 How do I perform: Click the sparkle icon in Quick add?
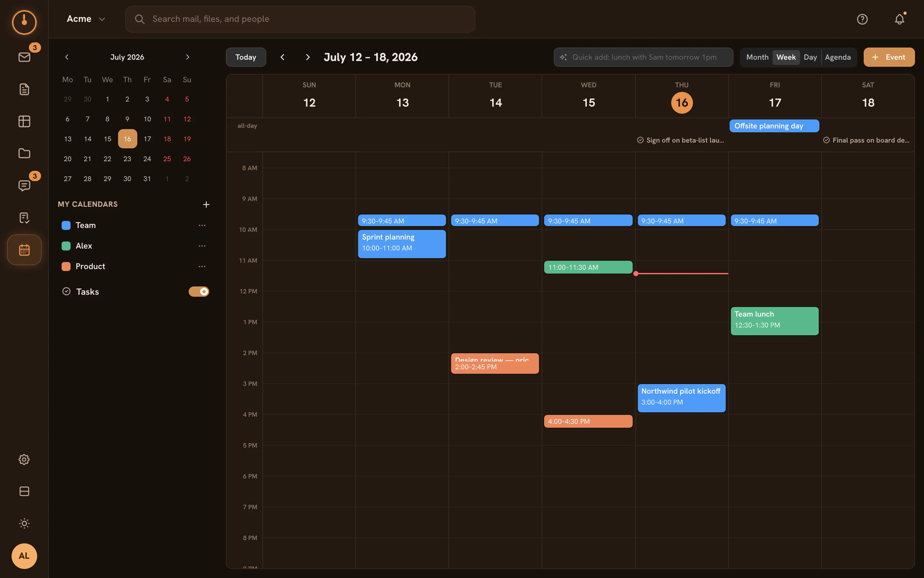[x=563, y=57]
